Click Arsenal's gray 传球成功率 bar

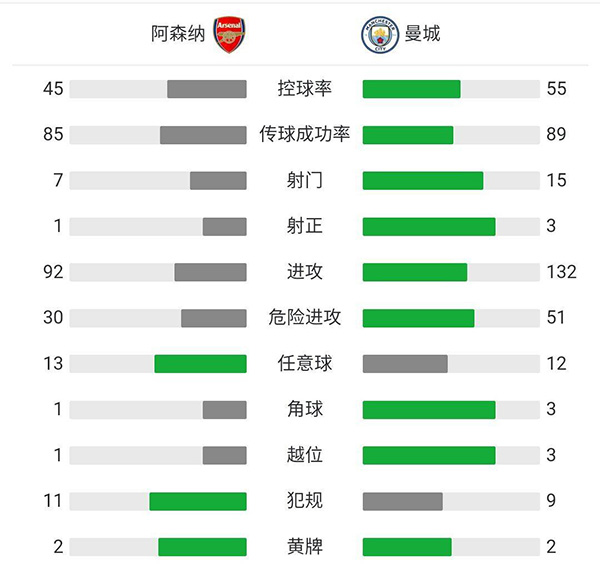click(203, 135)
